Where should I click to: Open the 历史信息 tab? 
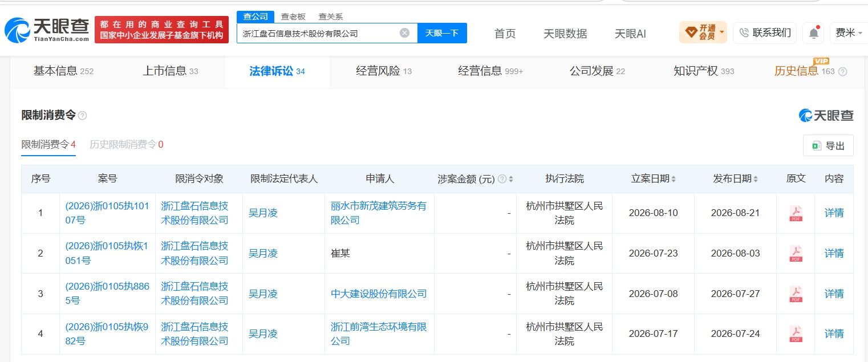[x=804, y=71]
